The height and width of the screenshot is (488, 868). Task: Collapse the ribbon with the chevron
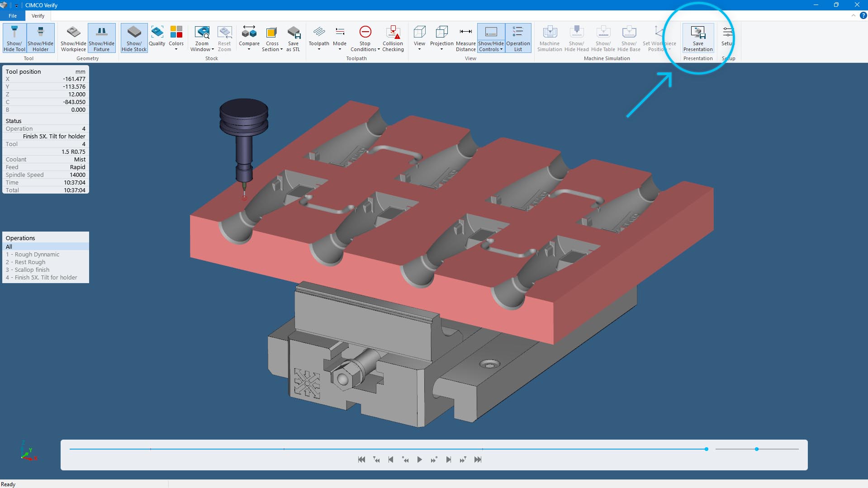pyautogui.click(x=854, y=15)
